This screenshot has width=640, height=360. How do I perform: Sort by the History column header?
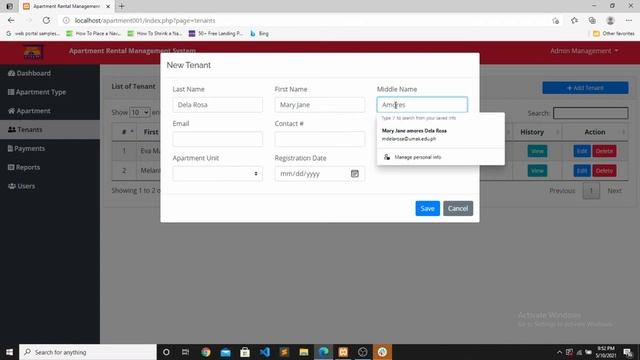tap(537, 132)
